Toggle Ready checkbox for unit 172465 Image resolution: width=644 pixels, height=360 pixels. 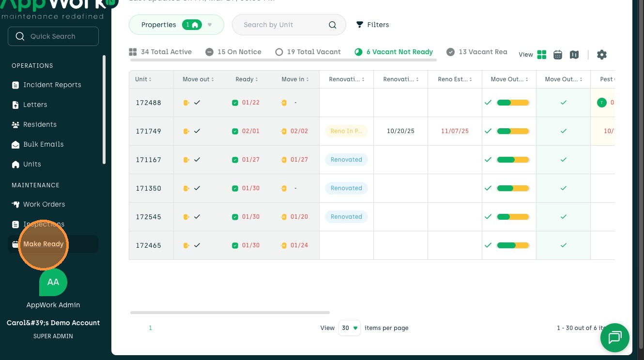235,245
